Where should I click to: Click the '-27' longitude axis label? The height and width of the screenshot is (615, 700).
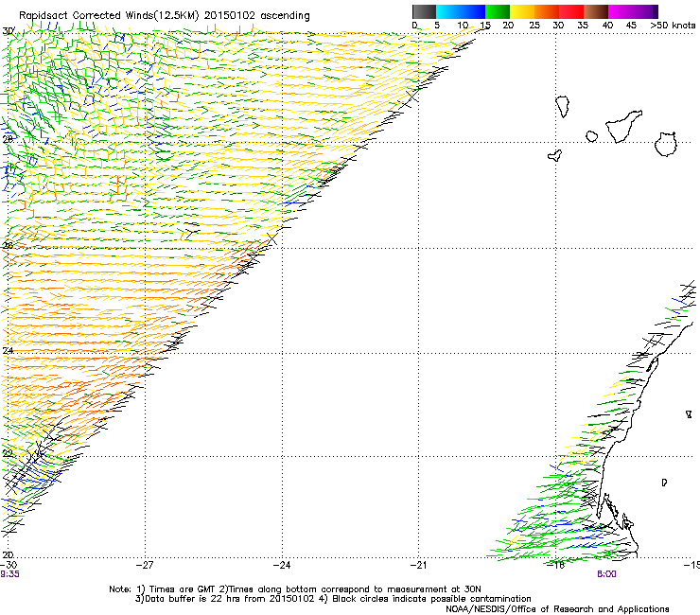pyautogui.click(x=145, y=565)
